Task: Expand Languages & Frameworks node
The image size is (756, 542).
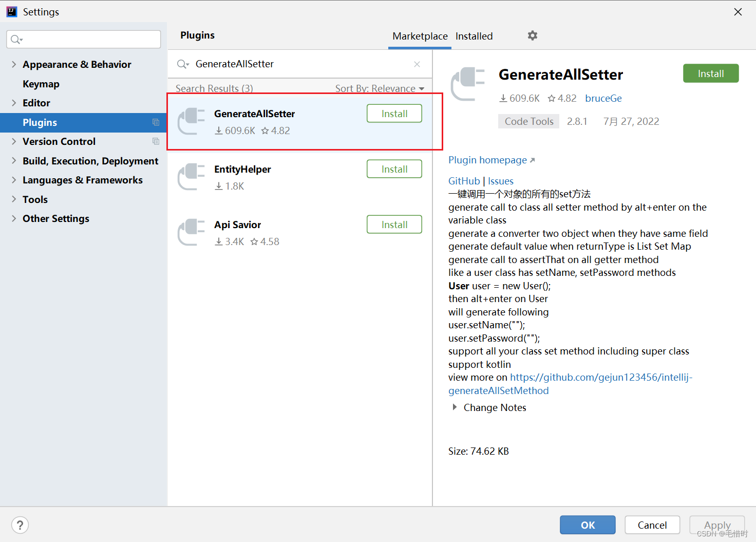Action: coord(14,180)
